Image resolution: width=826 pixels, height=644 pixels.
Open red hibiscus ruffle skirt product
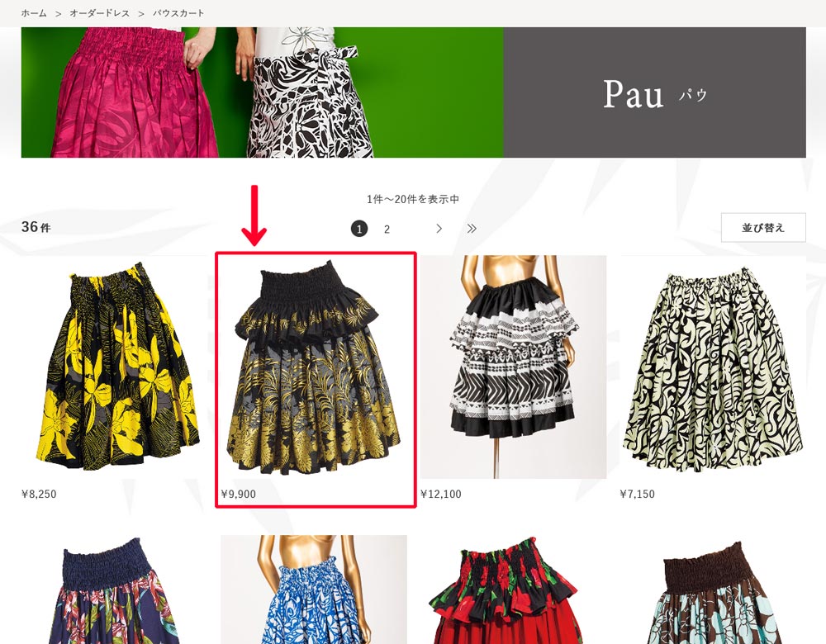pos(514,590)
